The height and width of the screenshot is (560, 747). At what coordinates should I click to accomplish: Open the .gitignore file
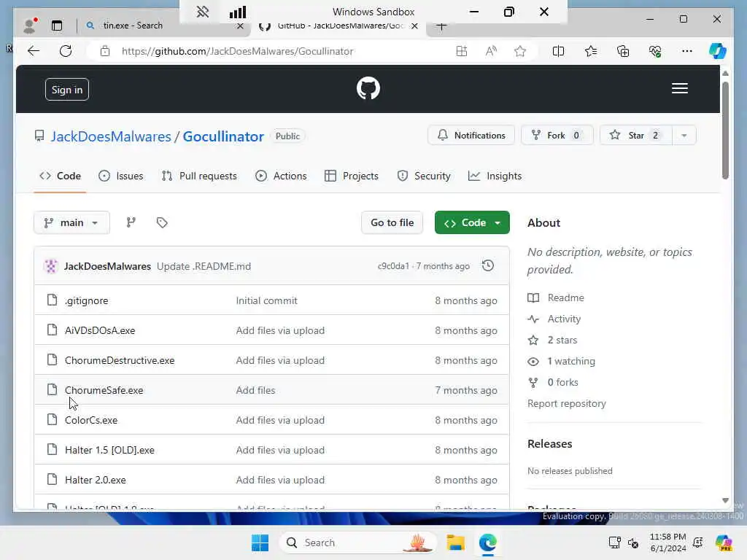86,300
